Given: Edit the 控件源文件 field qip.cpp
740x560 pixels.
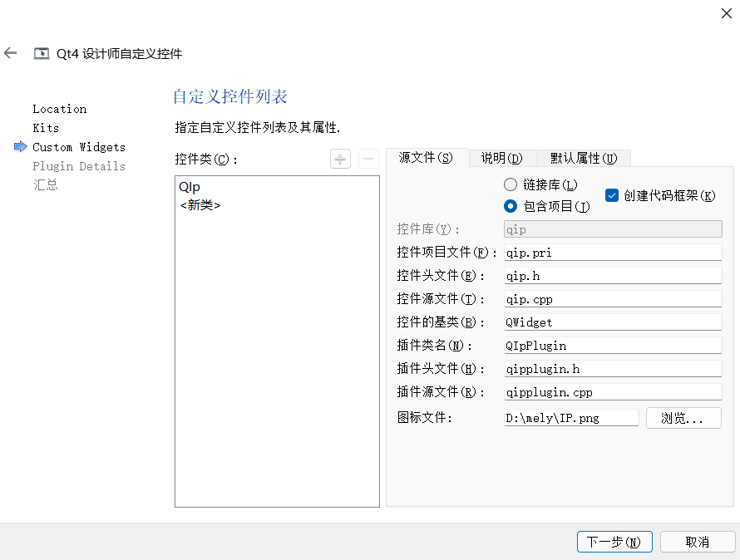Looking at the screenshot, I should pos(613,299).
